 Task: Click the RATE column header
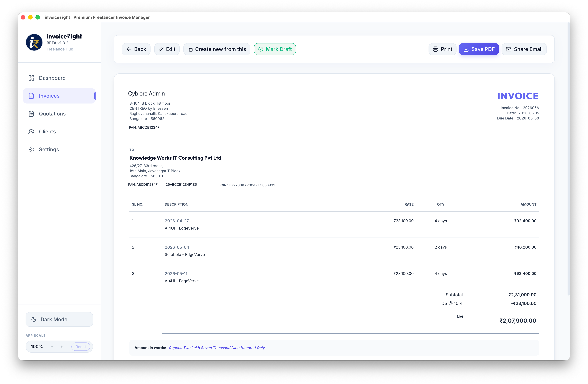point(409,204)
